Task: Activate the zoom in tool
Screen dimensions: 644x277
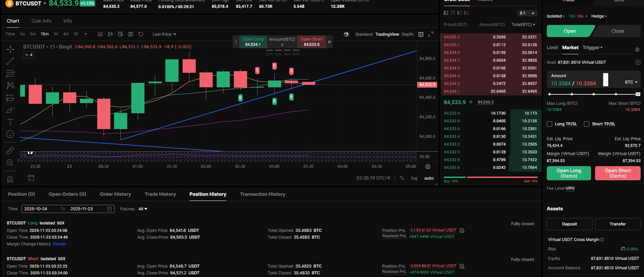Action: click(10, 163)
